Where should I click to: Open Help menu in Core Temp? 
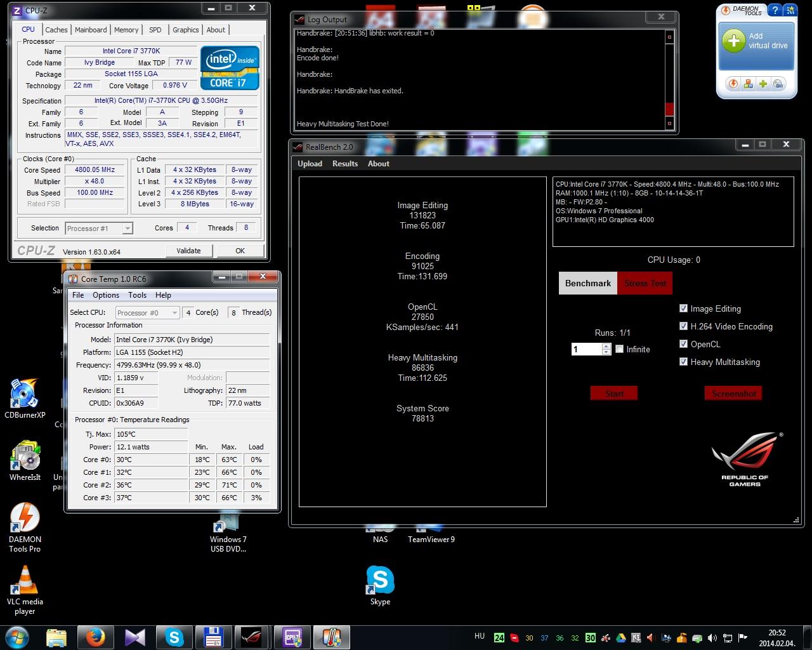[163, 295]
